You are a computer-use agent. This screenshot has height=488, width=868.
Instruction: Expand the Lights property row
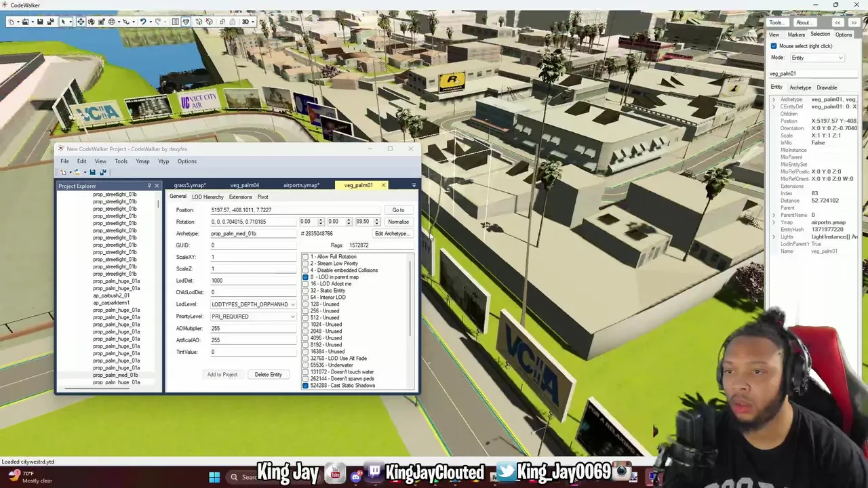[774, 237]
